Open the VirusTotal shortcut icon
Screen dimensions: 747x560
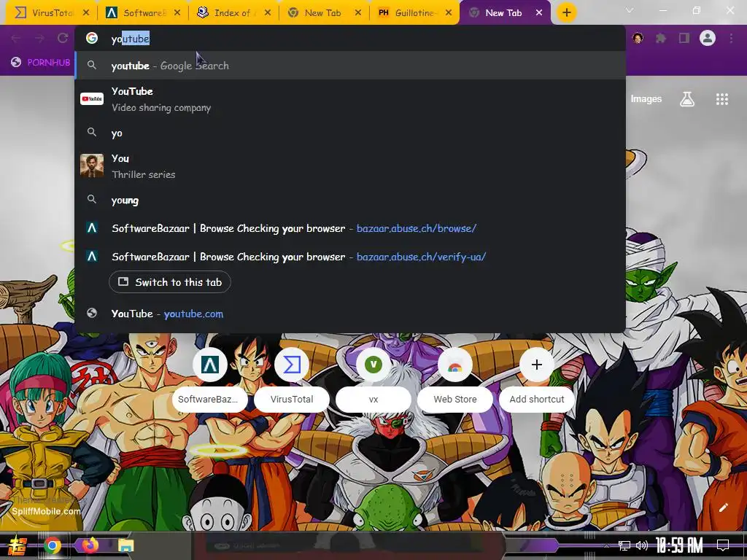tap(292, 365)
